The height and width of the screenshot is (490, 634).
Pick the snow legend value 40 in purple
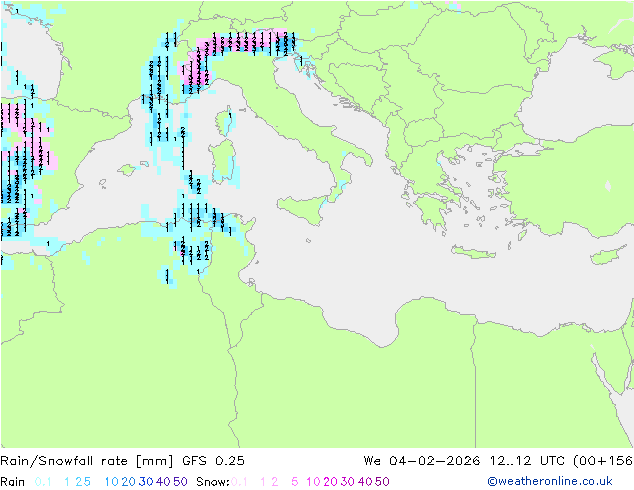click(365, 482)
